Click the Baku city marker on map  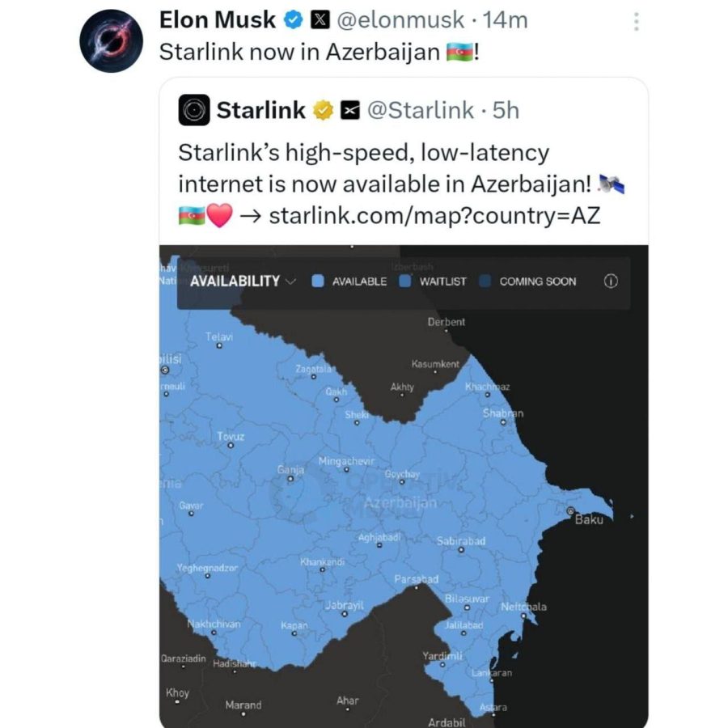pyautogui.click(x=571, y=510)
